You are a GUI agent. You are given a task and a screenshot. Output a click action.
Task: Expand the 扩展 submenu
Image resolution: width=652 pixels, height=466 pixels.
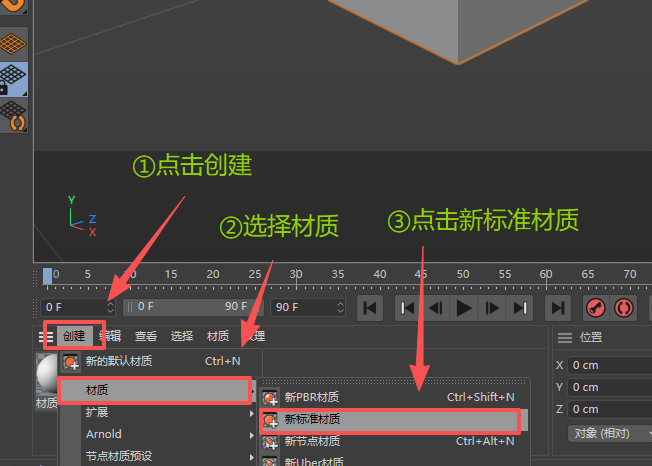point(158,413)
